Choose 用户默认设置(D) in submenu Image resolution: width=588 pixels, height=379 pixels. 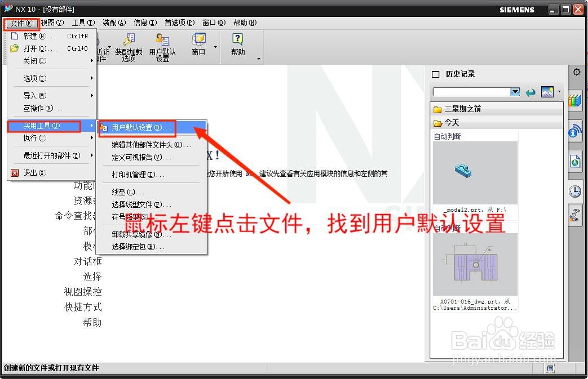click(152, 127)
